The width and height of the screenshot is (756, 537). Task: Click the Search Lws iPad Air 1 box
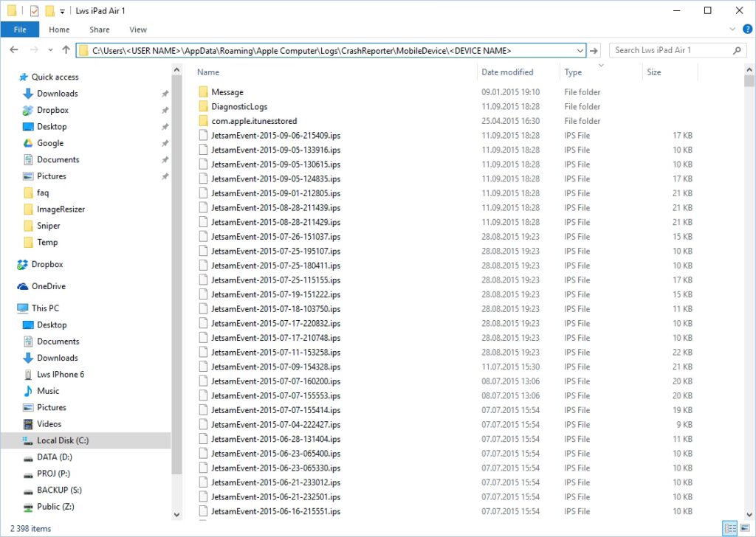coord(668,50)
